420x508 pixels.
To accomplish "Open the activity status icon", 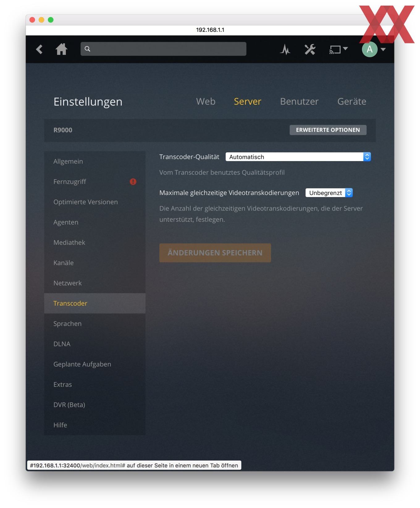I will coord(285,49).
